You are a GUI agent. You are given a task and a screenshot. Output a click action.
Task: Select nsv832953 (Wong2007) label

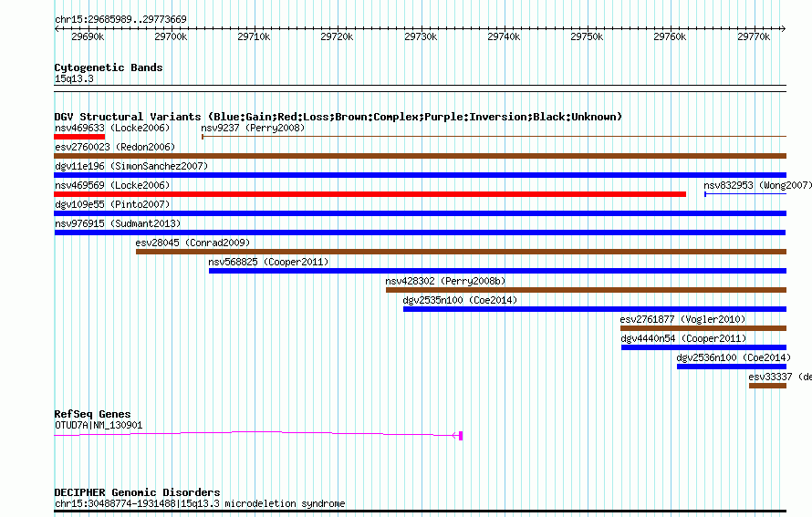point(757,185)
